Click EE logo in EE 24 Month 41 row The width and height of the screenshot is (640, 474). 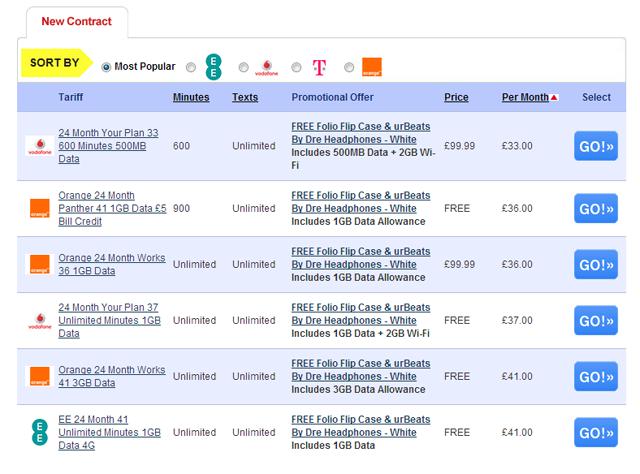pyautogui.click(x=40, y=432)
